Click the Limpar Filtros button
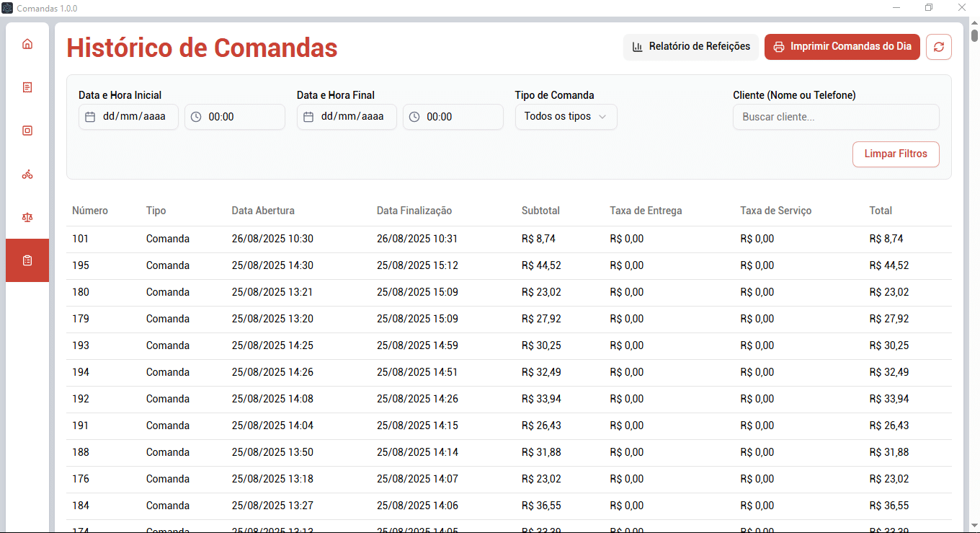The image size is (980, 533). click(x=895, y=154)
